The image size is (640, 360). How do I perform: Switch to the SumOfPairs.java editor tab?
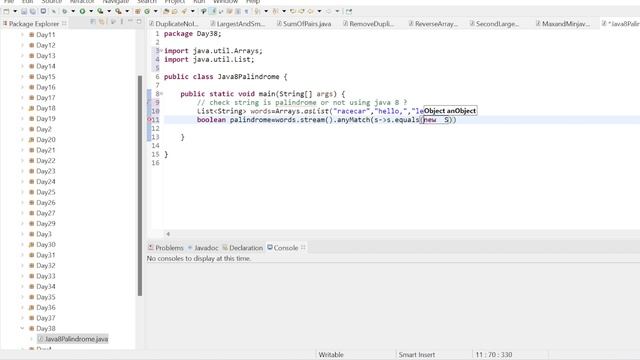(304, 24)
